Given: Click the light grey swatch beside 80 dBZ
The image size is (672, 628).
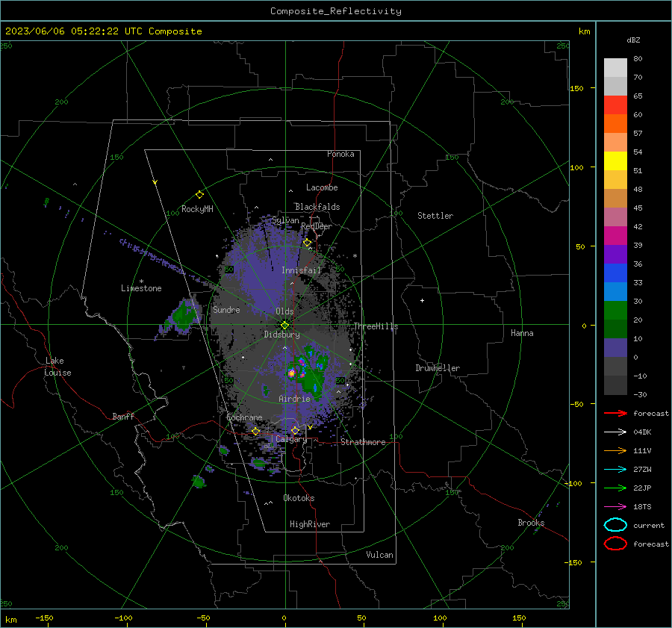Looking at the screenshot, I should tap(615, 68).
